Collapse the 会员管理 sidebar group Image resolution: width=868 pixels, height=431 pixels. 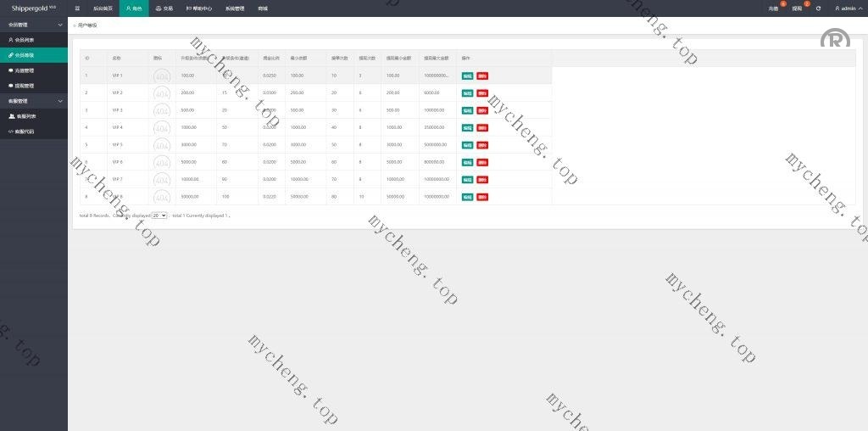tap(33, 25)
